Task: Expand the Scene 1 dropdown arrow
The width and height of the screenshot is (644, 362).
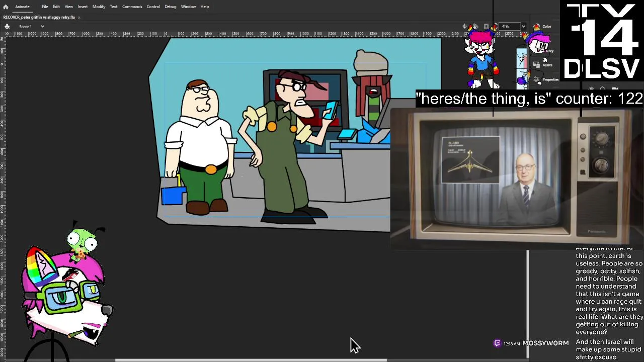Action: tap(42, 26)
